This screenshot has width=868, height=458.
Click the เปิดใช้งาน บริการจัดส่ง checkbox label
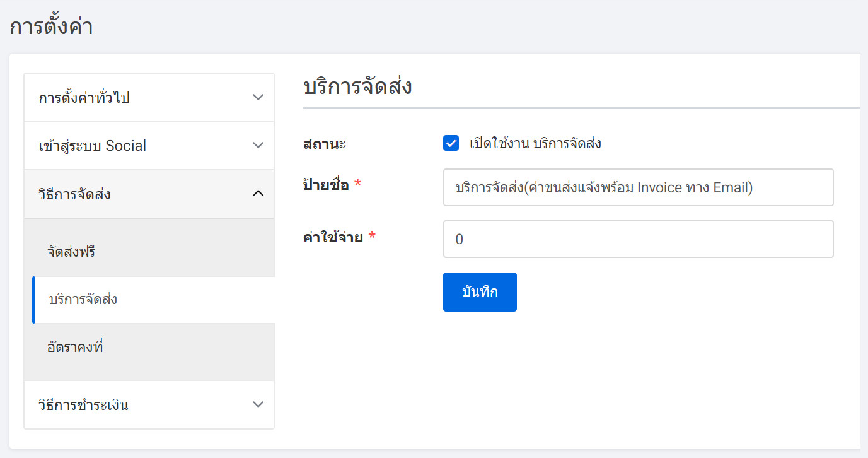click(x=535, y=143)
